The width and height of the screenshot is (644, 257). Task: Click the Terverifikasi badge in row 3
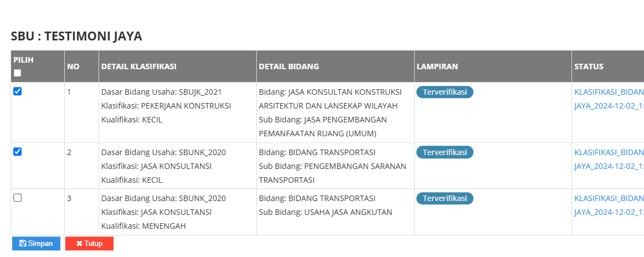[445, 198]
